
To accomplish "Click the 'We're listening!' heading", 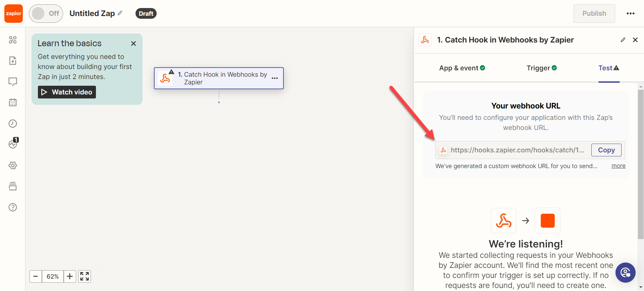I will tap(526, 244).
